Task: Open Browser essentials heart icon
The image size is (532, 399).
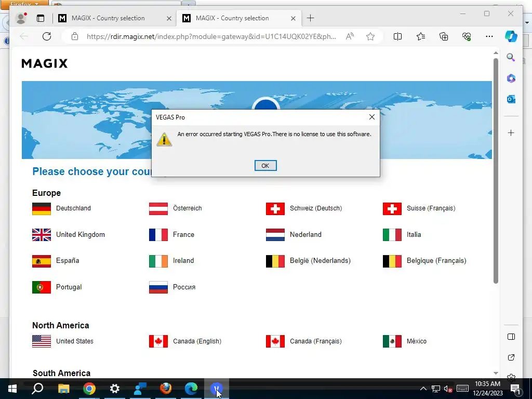Action: pyautogui.click(x=467, y=36)
